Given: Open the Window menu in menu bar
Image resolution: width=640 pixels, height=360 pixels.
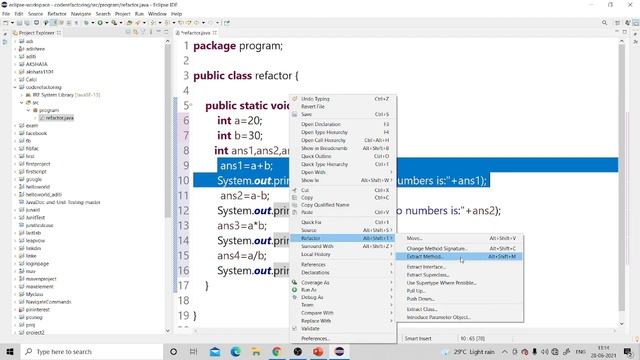Looking at the screenshot, I should (x=157, y=14).
